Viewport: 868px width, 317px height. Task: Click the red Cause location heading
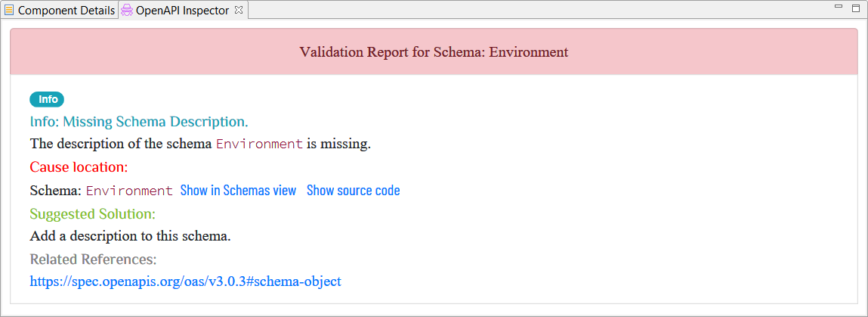pos(79,166)
